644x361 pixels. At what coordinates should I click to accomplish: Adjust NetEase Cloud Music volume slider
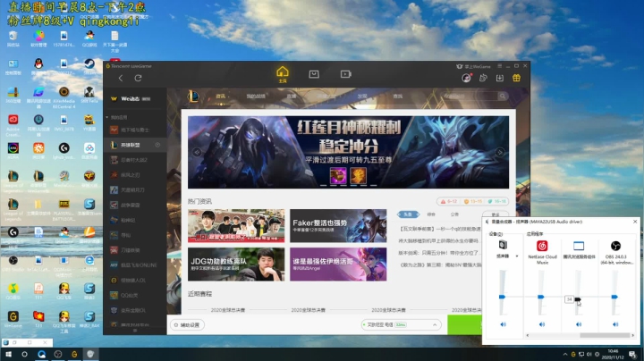point(541,297)
